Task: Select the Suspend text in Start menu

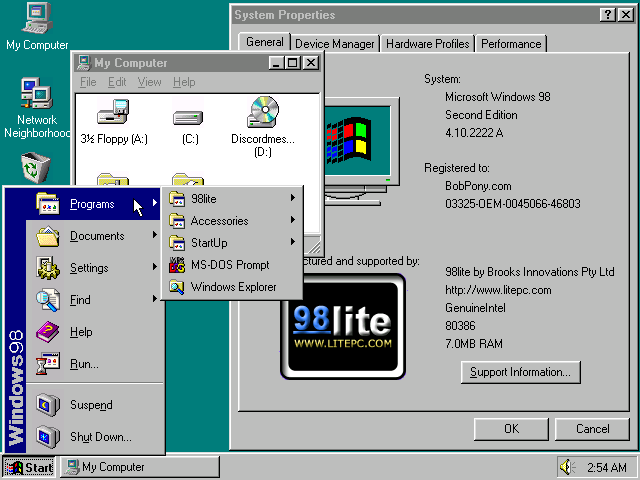Action: 91,405
